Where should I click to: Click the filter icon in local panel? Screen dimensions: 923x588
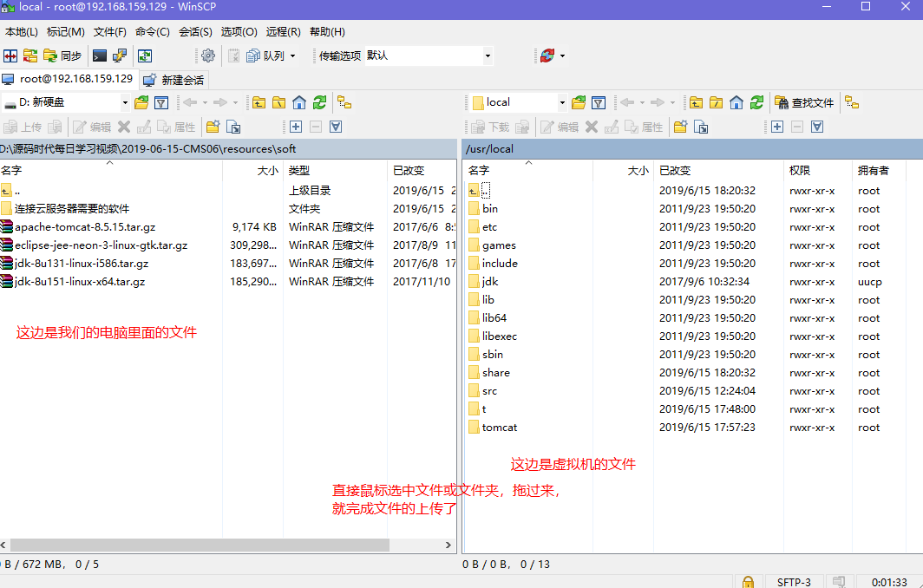(161, 103)
